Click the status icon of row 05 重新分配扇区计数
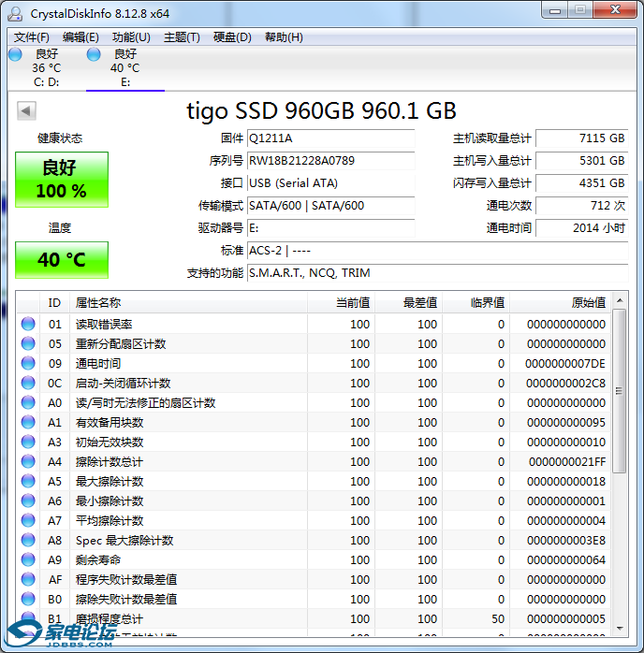644x653 pixels. pyautogui.click(x=28, y=343)
